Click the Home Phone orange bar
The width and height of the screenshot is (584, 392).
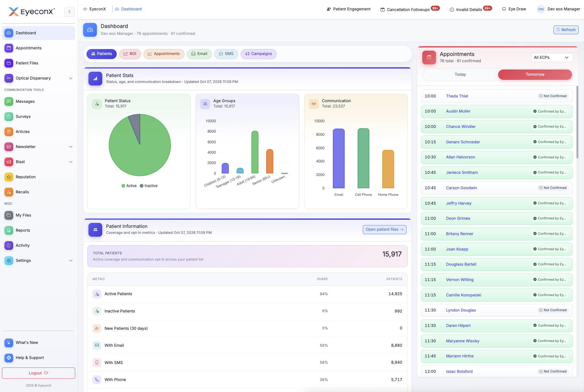pyautogui.click(x=388, y=169)
